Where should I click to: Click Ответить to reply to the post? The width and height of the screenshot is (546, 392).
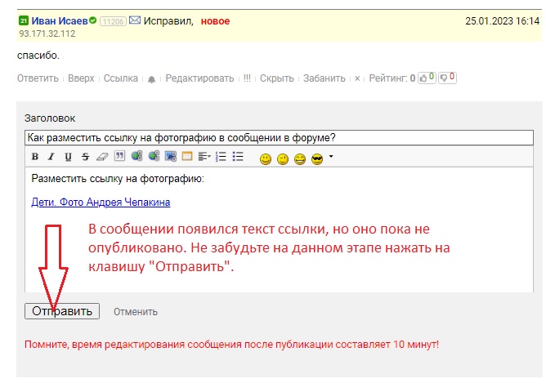point(38,78)
